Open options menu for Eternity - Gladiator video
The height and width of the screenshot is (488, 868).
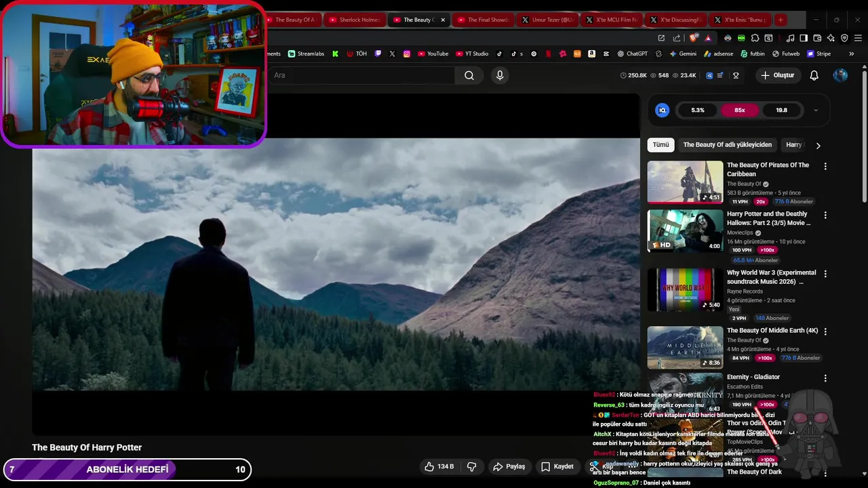click(825, 378)
